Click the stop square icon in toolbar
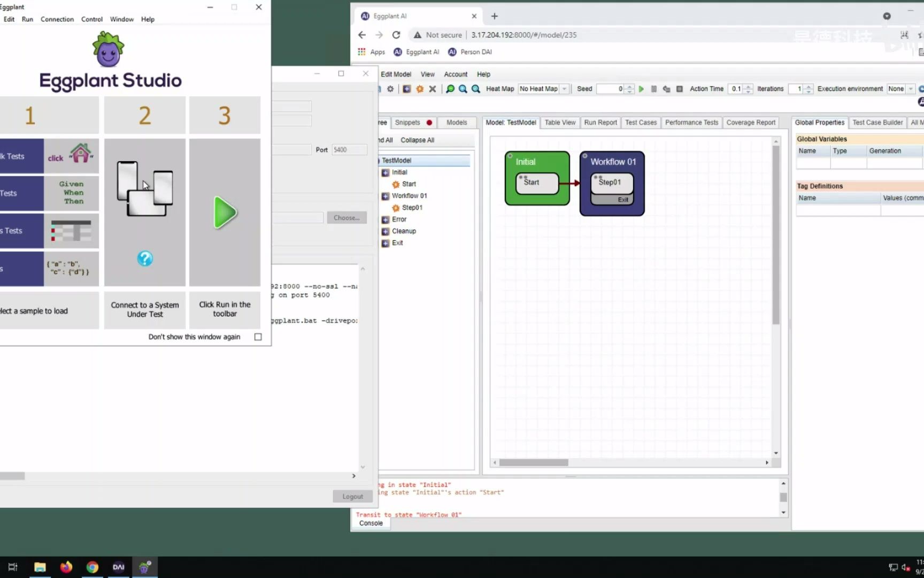 [x=680, y=89]
